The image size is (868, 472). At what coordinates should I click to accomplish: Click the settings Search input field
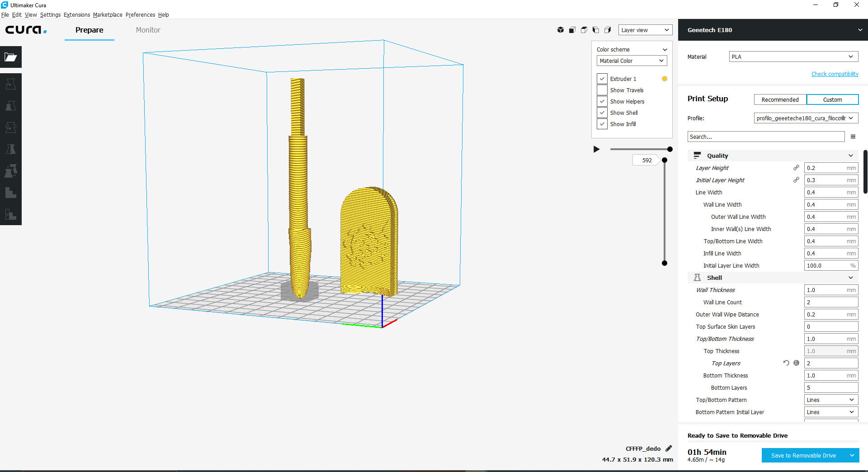(766, 137)
